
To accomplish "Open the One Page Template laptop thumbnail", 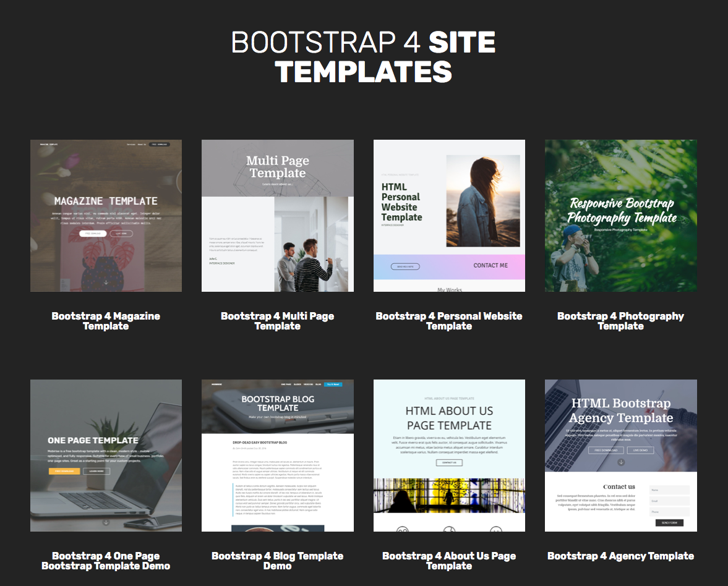I will pos(106,456).
